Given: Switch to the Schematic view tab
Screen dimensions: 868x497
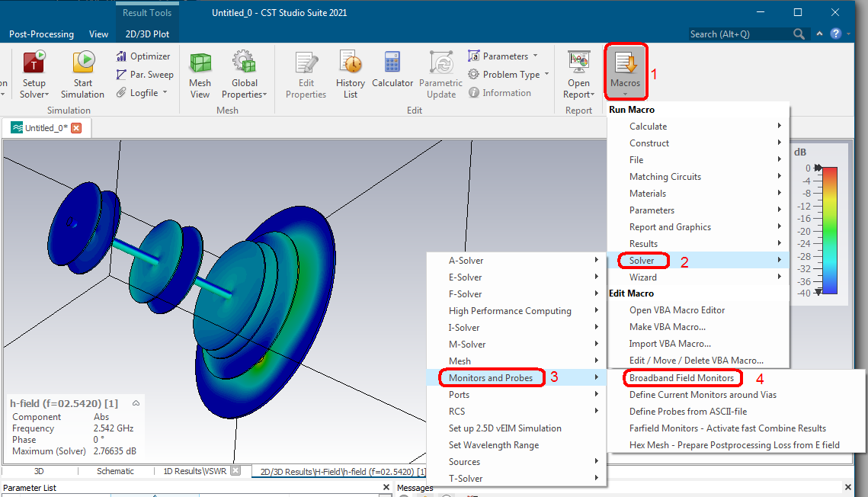Looking at the screenshot, I should point(115,471).
